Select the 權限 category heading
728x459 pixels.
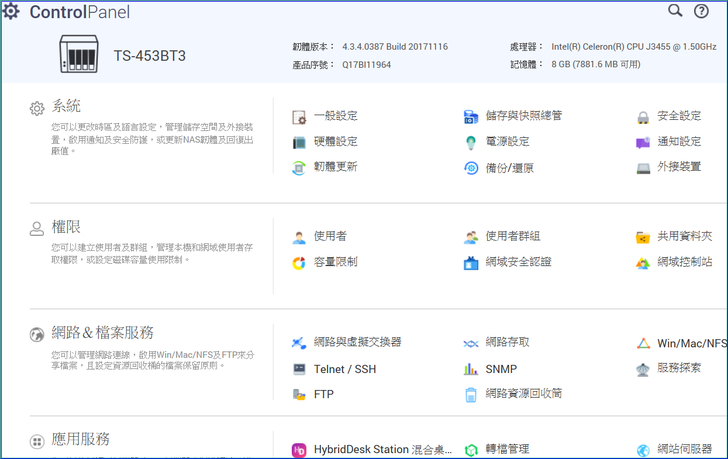pos(66,227)
